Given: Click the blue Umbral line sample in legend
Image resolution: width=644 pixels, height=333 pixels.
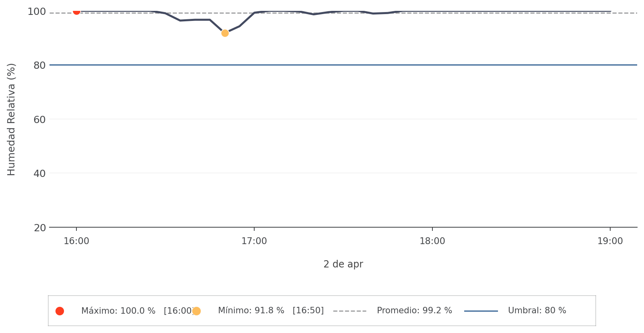Looking at the screenshot, I should tap(481, 311).
